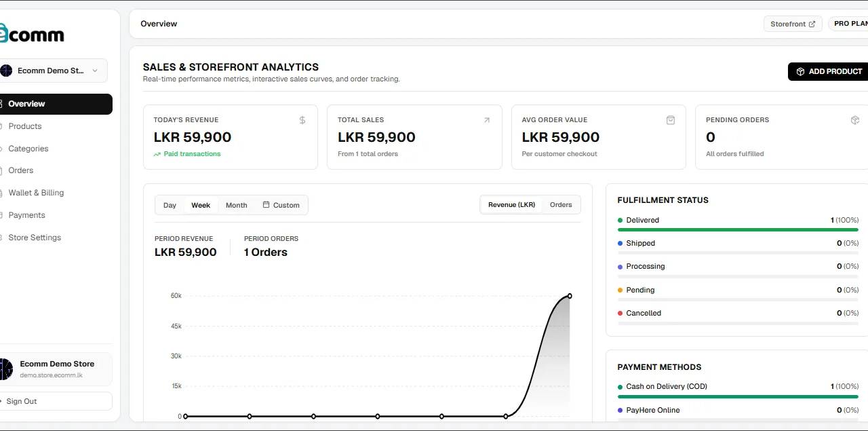Select the Week time range
The image size is (868, 431).
201,205
